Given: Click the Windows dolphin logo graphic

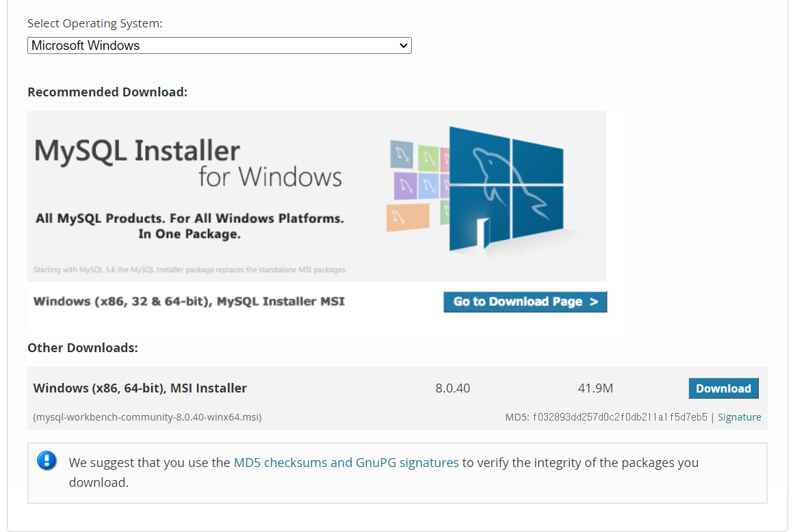Looking at the screenshot, I should pos(506,189).
